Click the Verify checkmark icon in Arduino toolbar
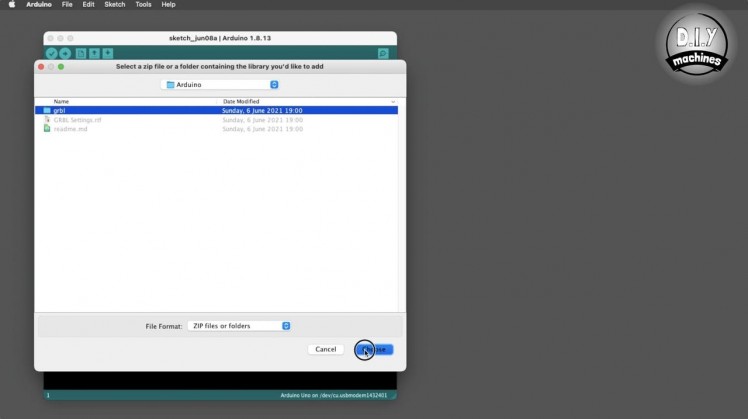This screenshot has width=748, height=419. pos(52,53)
